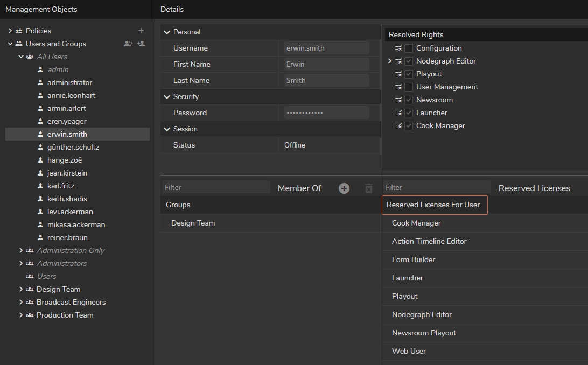Expand the Production Team group

coord(21,315)
